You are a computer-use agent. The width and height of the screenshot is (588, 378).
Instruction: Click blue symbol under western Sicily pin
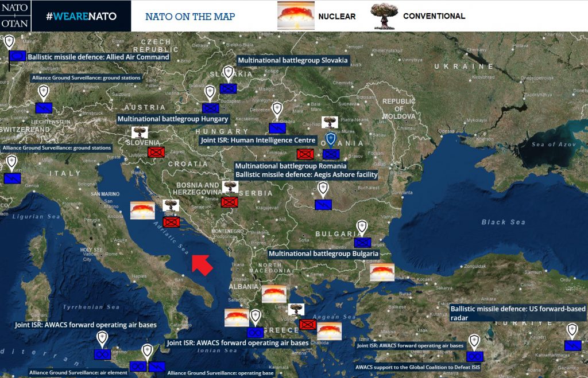click(102, 354)
